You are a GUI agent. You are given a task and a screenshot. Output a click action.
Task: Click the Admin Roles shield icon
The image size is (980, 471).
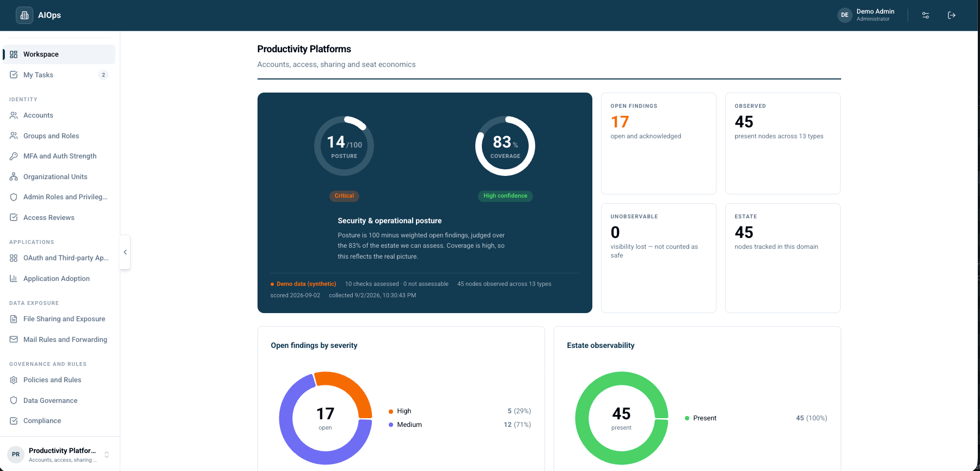tap(14, 197)
